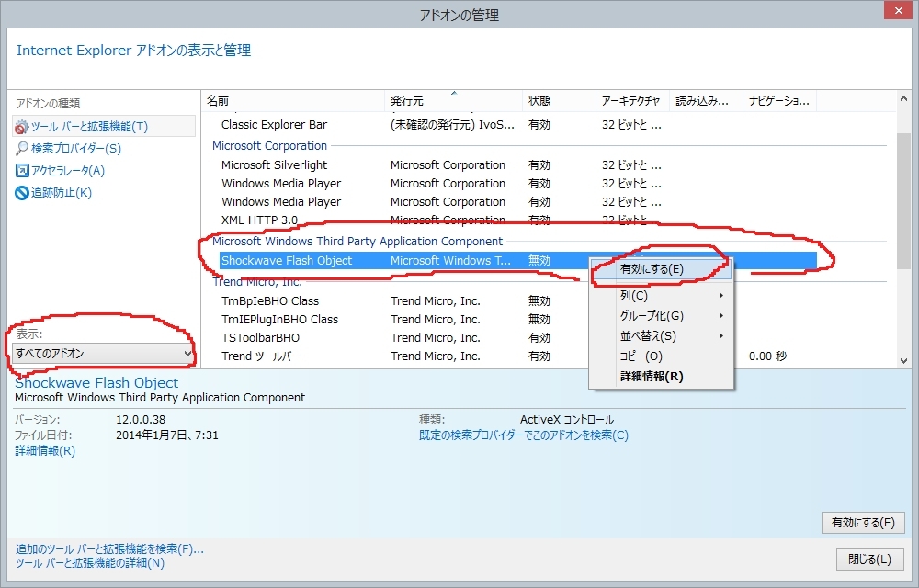The height and width of the screenshot is (588, 919).
Task: Open 追加のツール バーと拡張機能を検索(F) link
Action: coord(109,548)
